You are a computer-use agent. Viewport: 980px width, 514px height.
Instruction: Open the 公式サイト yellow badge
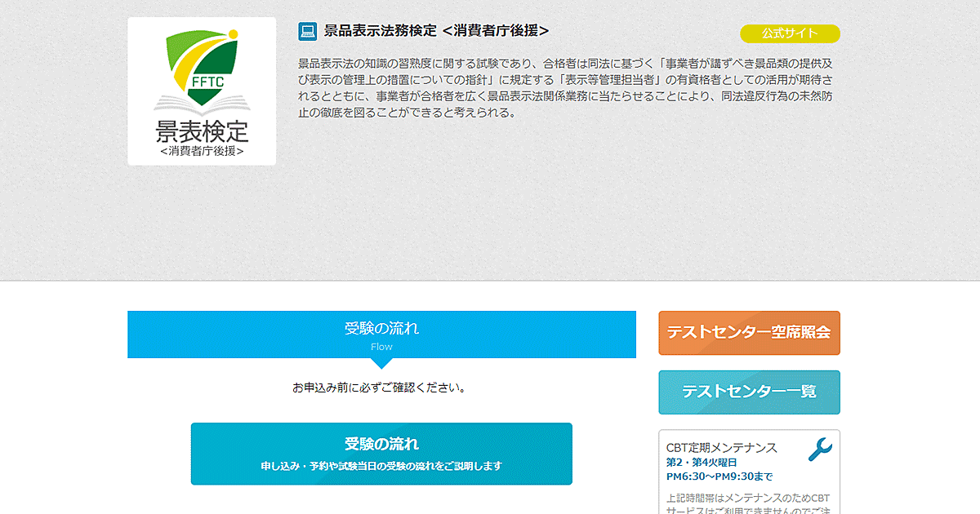[790, 33]
